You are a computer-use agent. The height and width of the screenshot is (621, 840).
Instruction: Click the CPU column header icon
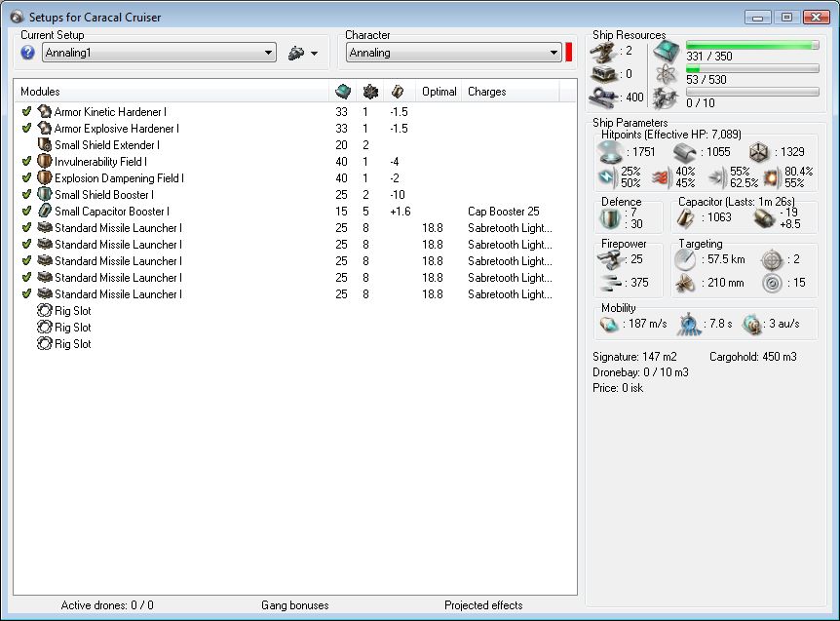pyautogui.click(x=343, y=92)
